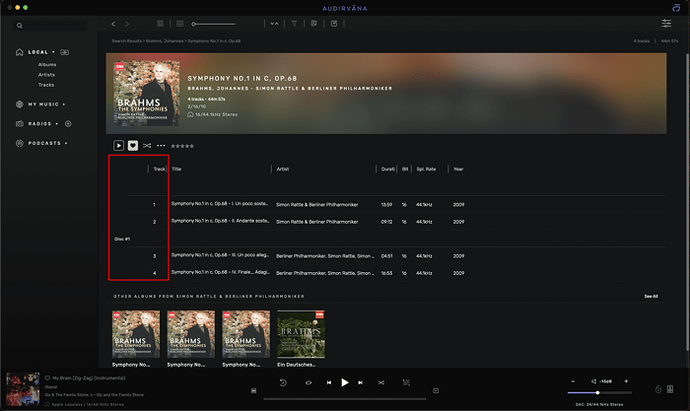This screenshot has height=411, width=690.
Task: Open the filter funnel icon
Action: tap(294, 23)
